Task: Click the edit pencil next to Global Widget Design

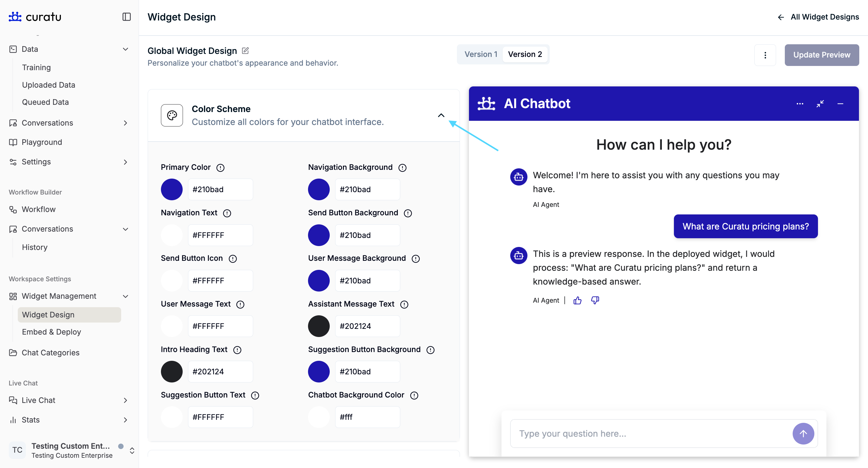Action: click(x=245, y=51)
